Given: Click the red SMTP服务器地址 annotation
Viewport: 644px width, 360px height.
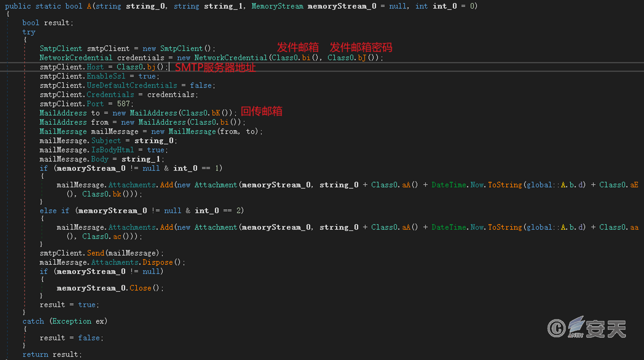Looking at the screenshot, I should point(215,68).
